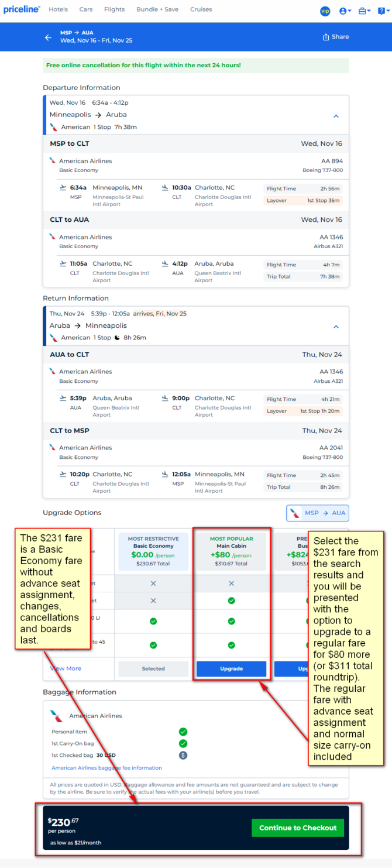Open the My Trips briefcase icon
392x868 pixels.
365,11
